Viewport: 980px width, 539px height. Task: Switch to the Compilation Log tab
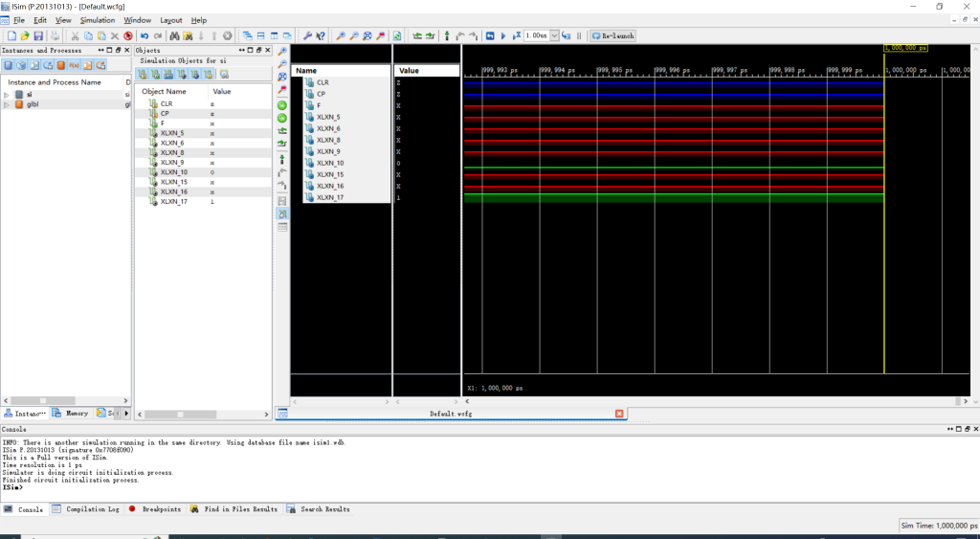(x=86, y=509)
